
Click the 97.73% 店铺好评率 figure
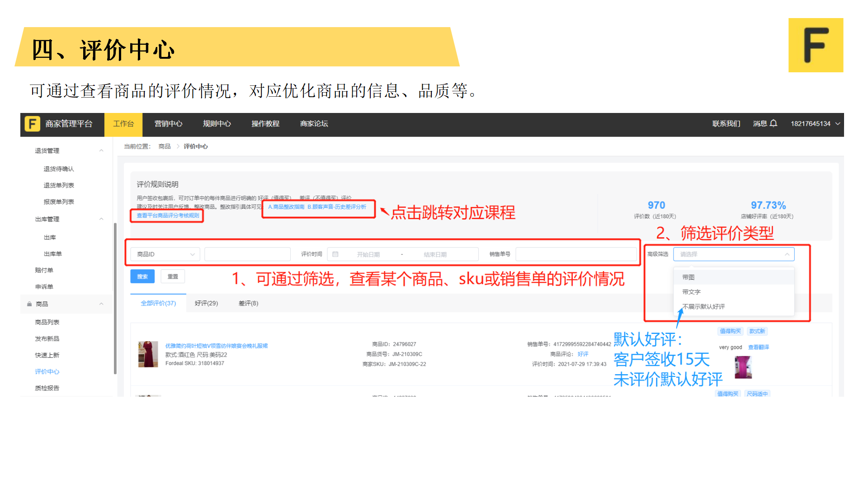[768, 205]
